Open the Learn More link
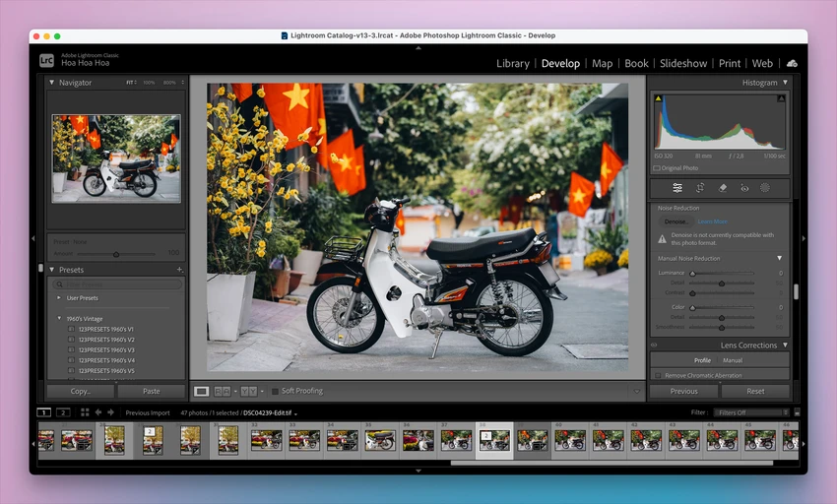This screenshot has width=837, height=504. [712, 221]
